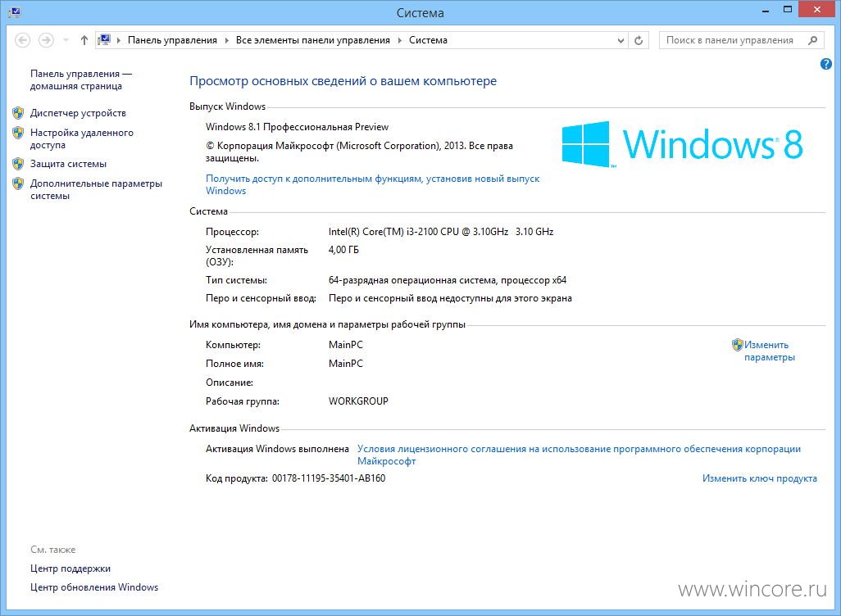841x616 pixels.
Task: Click the computer icon in the address bar
Action: [x=104, y=40]
